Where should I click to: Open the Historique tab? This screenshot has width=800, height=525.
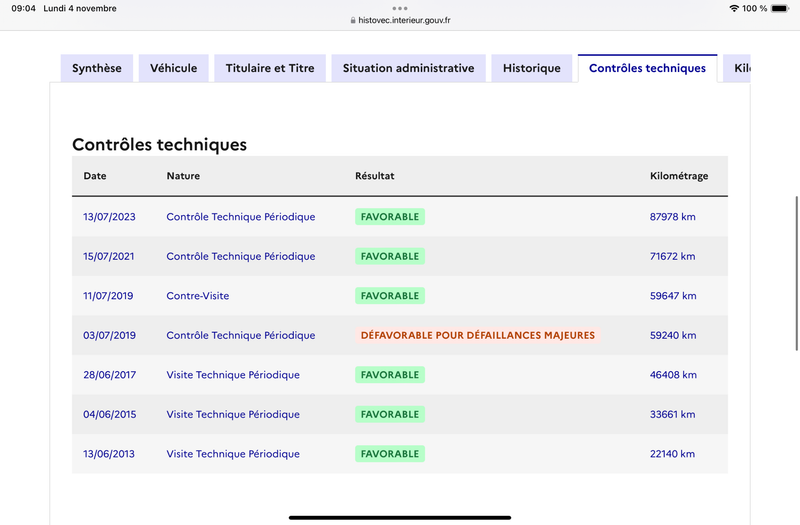coord(532,68)
